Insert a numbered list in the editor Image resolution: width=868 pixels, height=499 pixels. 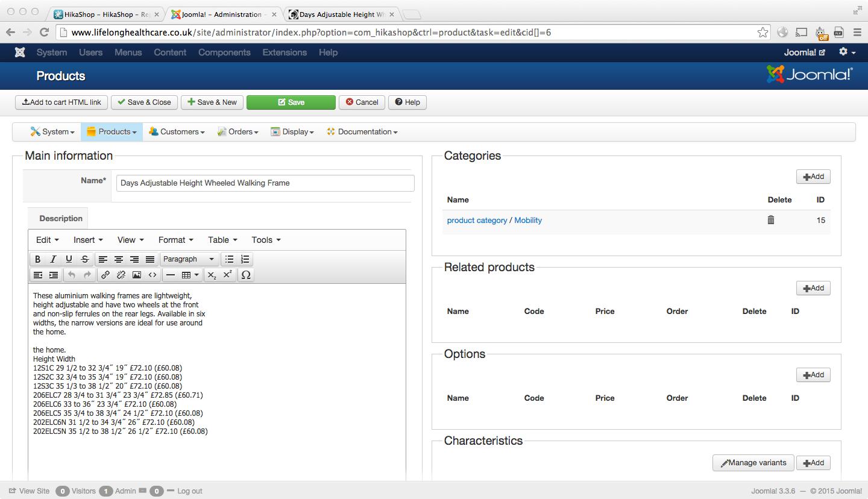[x=245, y=259]
